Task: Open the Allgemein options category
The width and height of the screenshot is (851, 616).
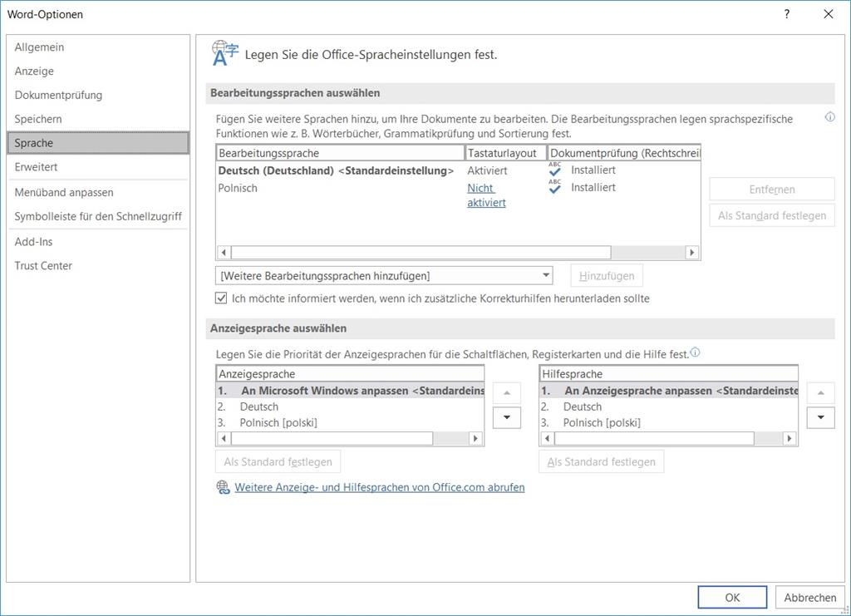Action: (98, 47)
